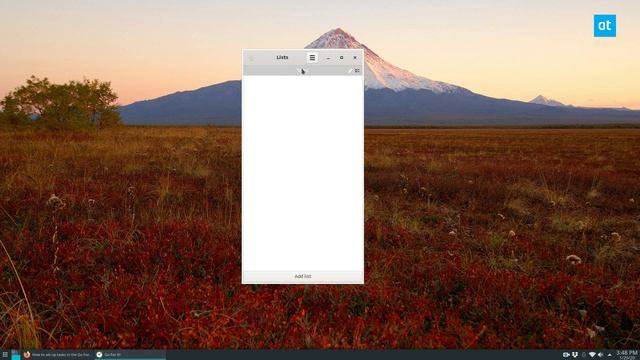Open the Wi-Fi network tray icon

coord(592,355)
